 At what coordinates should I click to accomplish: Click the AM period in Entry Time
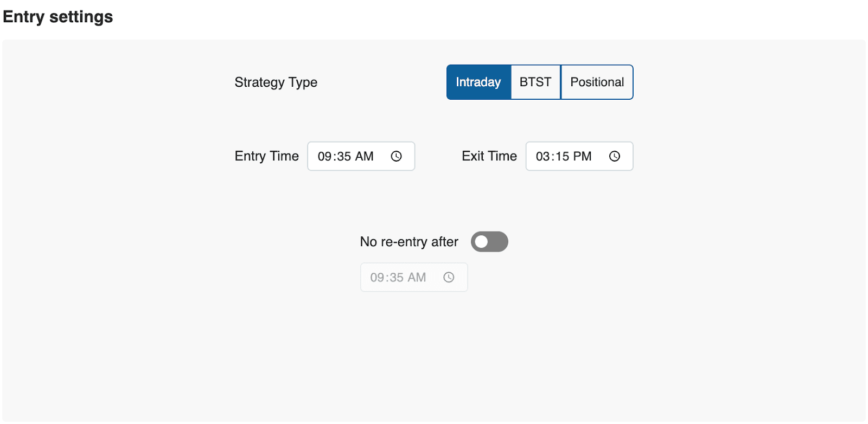(365, 157)
